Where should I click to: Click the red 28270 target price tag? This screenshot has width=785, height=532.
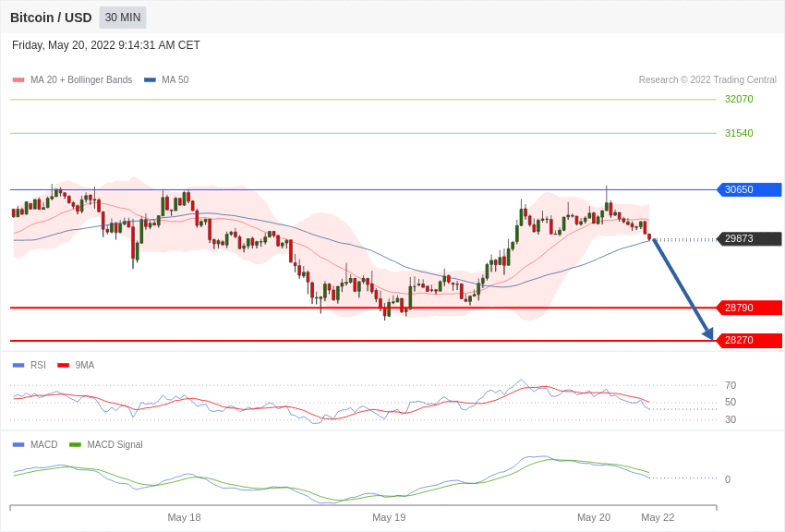tap(749, 340)
